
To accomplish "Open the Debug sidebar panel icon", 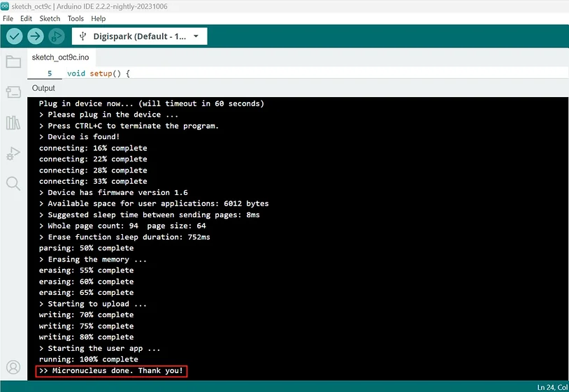I will 13,153.
